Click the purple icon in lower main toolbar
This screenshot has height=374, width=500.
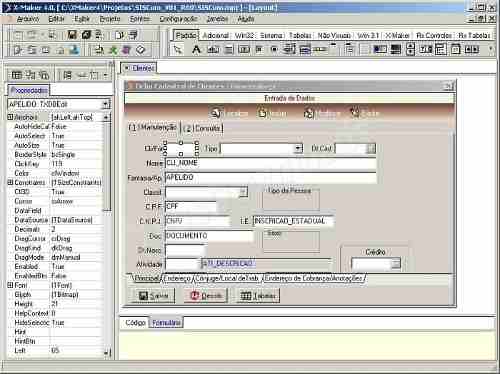pyautogui.click(x=127, y=50)
